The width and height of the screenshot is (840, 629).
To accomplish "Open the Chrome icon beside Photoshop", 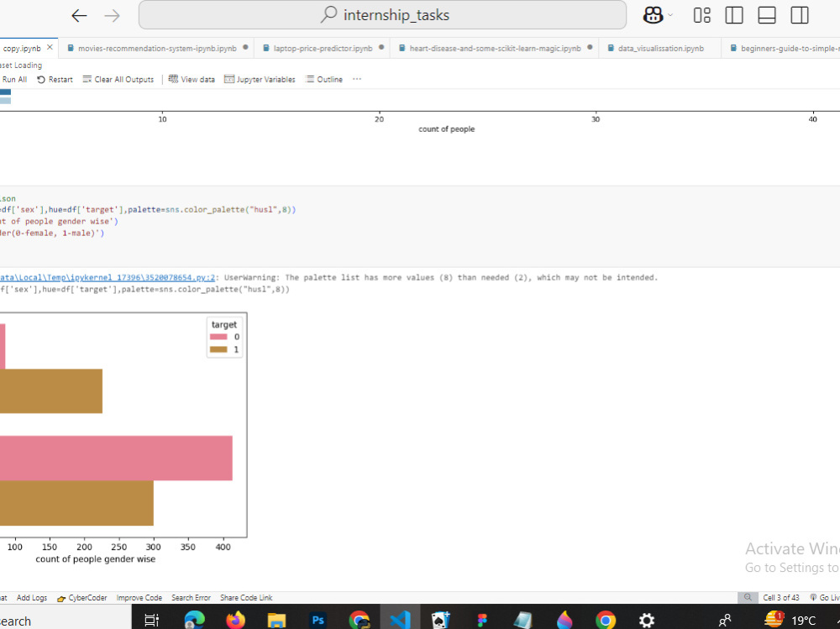I will [359, 620].
